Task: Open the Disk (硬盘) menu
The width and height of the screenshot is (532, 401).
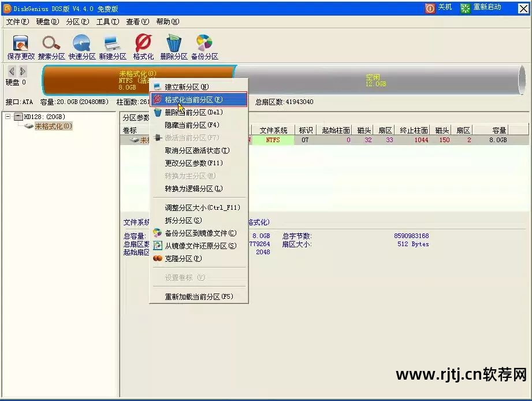Action: (47, 22)
